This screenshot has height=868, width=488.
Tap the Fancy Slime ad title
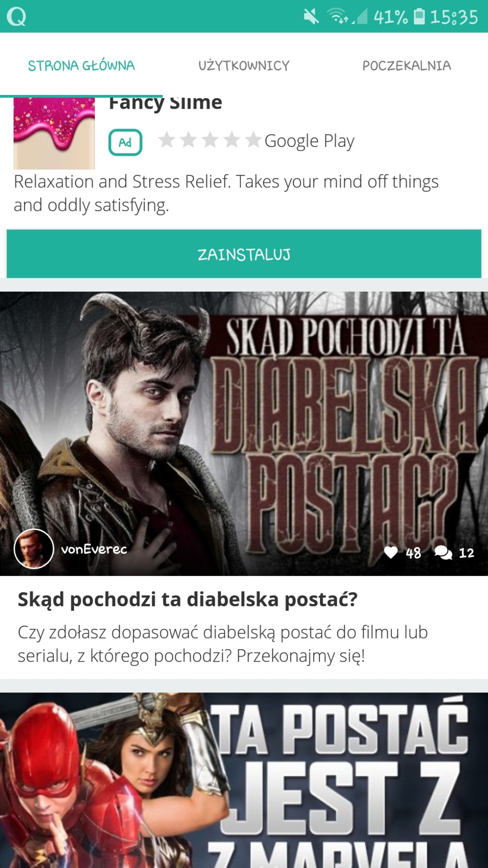pyautogui.click(x=165, y=103)
